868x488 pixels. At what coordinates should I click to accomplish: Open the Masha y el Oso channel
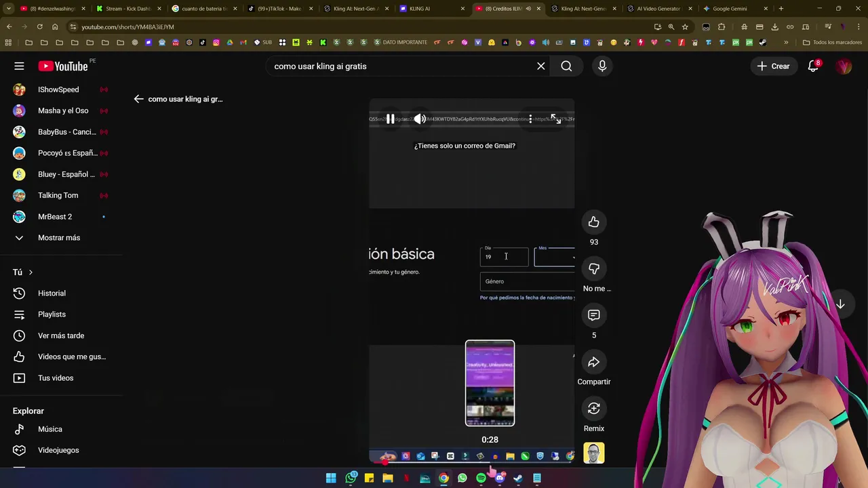point(61,110)
